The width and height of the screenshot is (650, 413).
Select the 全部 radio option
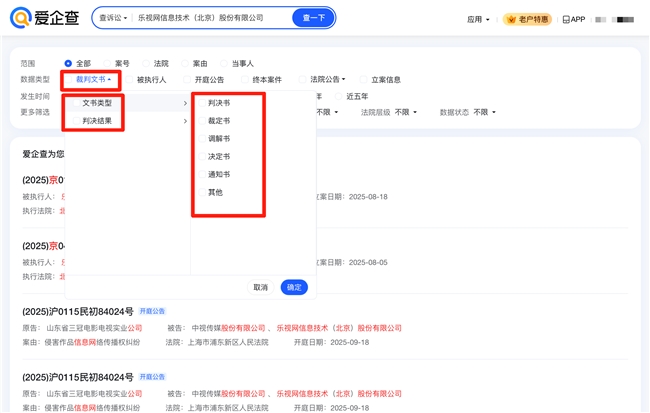(68, 64)
